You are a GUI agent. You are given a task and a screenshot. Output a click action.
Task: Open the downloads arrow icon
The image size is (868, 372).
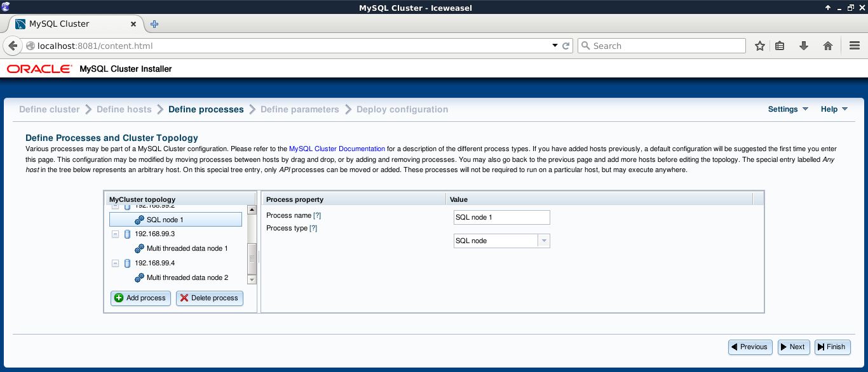[803, 46]
